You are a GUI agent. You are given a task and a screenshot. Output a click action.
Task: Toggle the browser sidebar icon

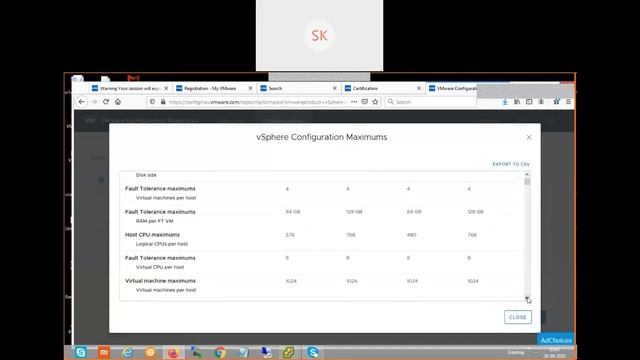tap(529, 102)
